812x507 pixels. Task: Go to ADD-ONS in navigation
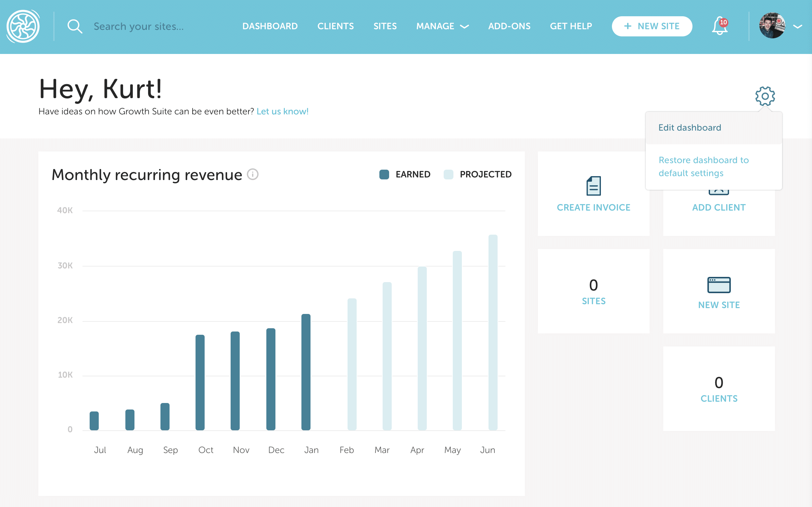[x=509, y=26]
